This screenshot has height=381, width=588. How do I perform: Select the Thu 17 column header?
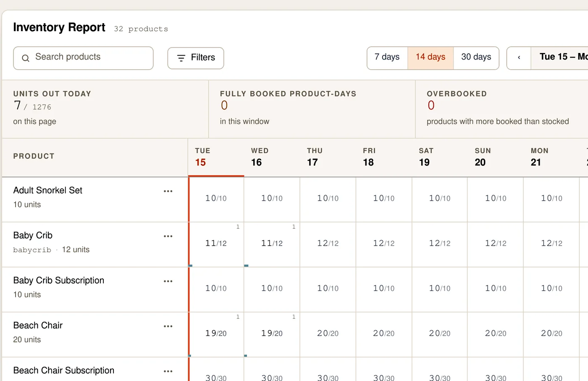[x=328, y=157]
